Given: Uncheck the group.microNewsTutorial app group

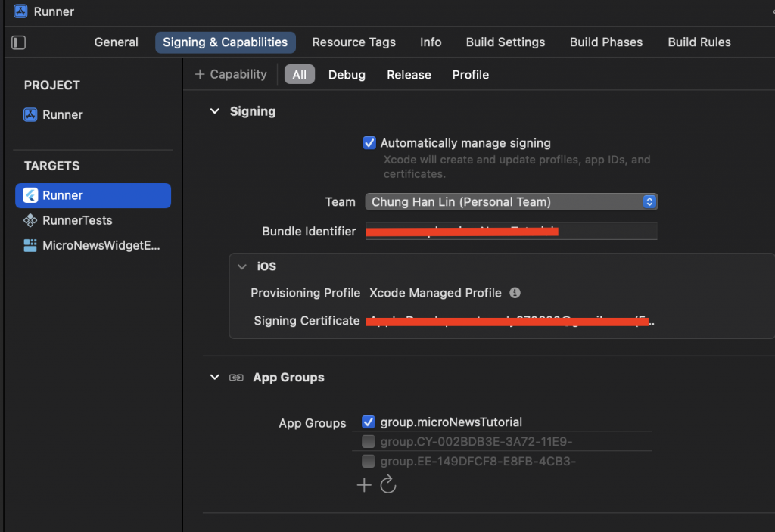Looking at the screenshot, I should 369,422.
